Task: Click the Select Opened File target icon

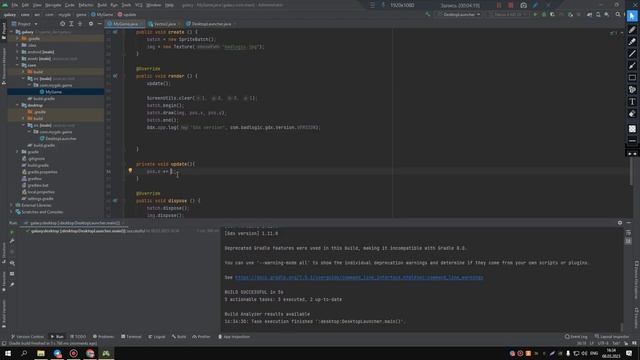Action: (62, 24)
